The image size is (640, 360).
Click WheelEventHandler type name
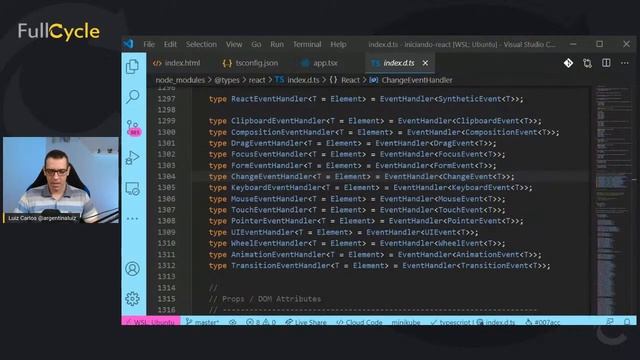269,243
